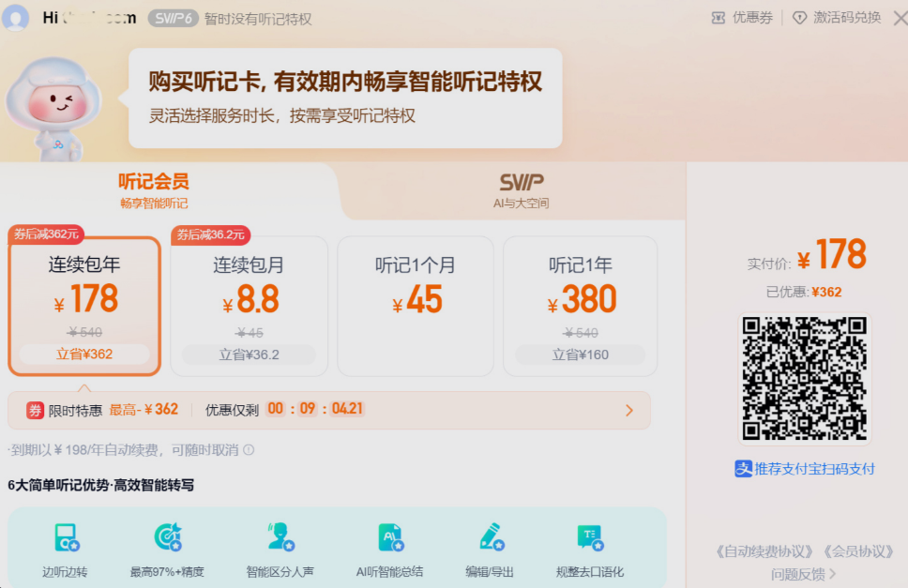Select the 听记1年 ¥380 plan
Screen dimensions: 908x588
[x=581, y=306]
